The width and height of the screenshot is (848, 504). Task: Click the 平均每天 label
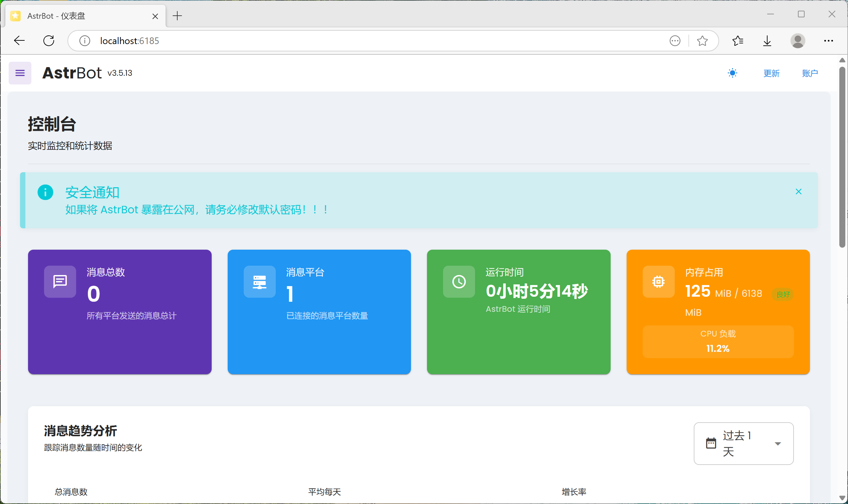click(324, 492)
